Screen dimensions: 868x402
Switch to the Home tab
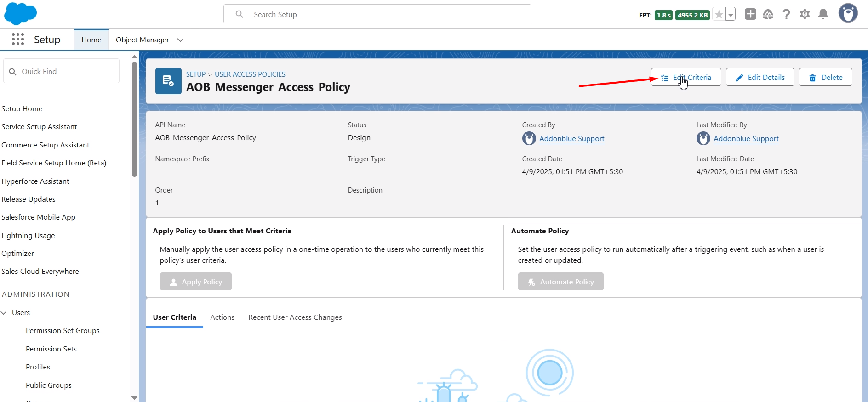[x=91, y=40]
